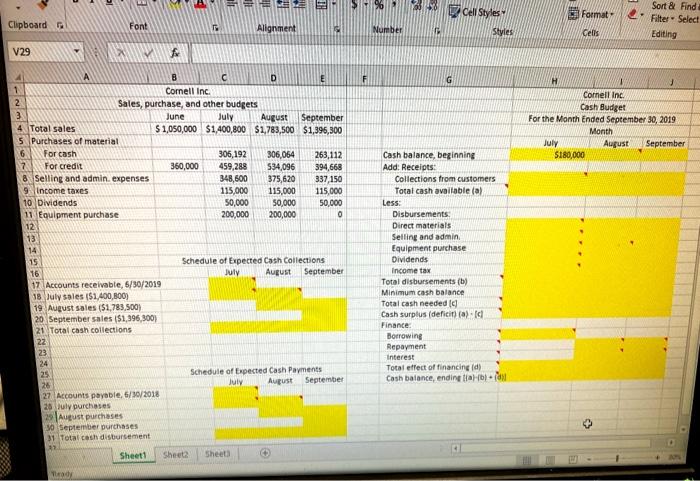Select 'Collections from customers' cell

445,179
